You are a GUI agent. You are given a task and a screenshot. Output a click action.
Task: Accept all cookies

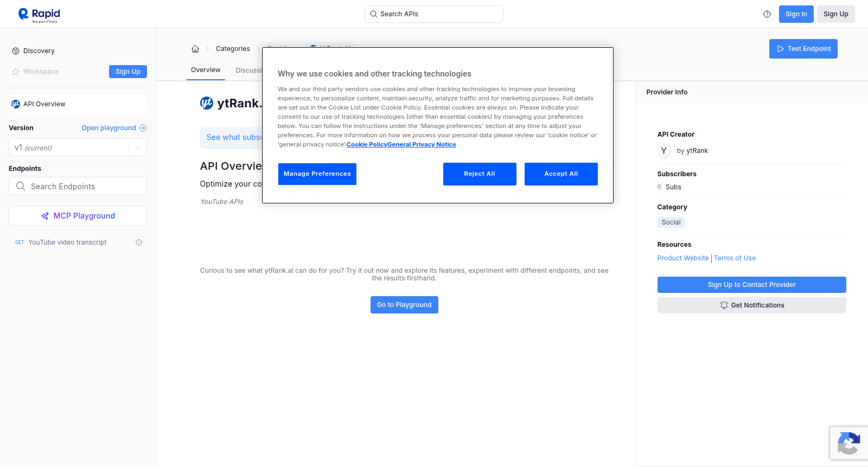pos(561,174)
